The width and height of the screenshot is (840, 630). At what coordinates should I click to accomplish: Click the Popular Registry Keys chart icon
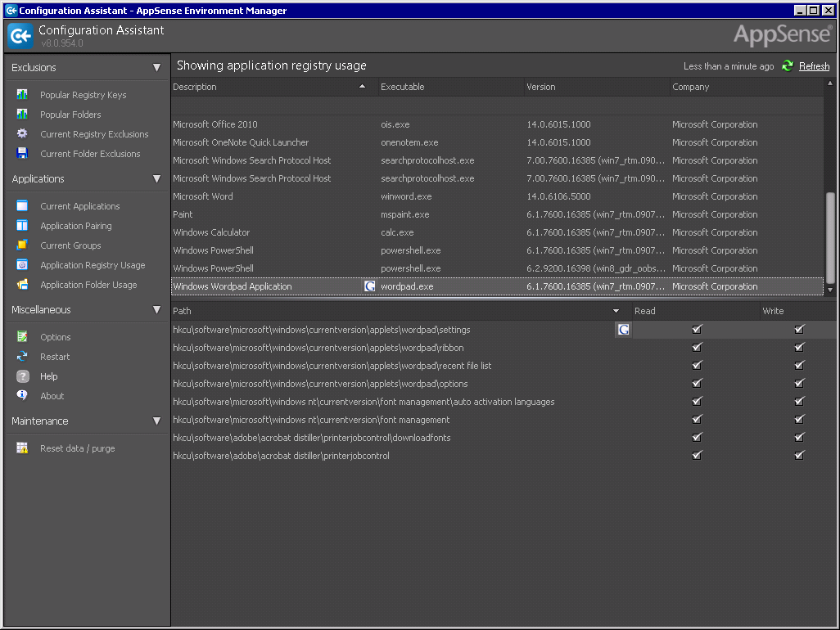22,94
